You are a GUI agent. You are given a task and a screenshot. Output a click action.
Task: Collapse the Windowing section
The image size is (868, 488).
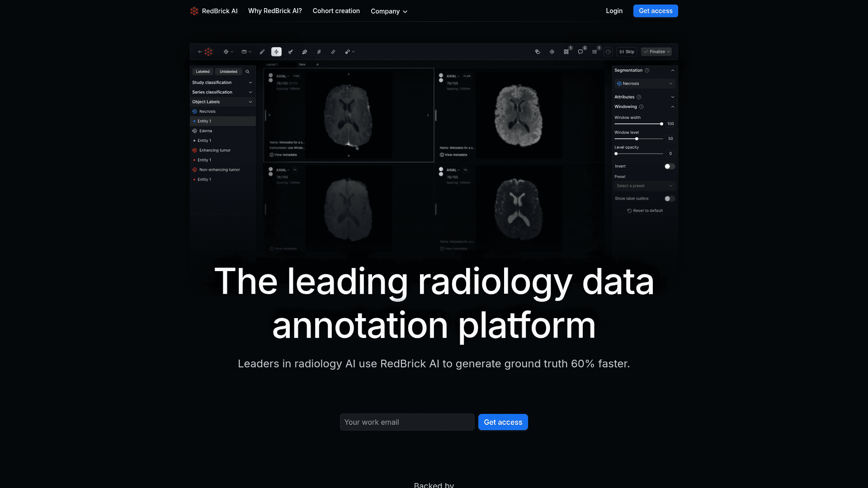click(x=673, y=107)
